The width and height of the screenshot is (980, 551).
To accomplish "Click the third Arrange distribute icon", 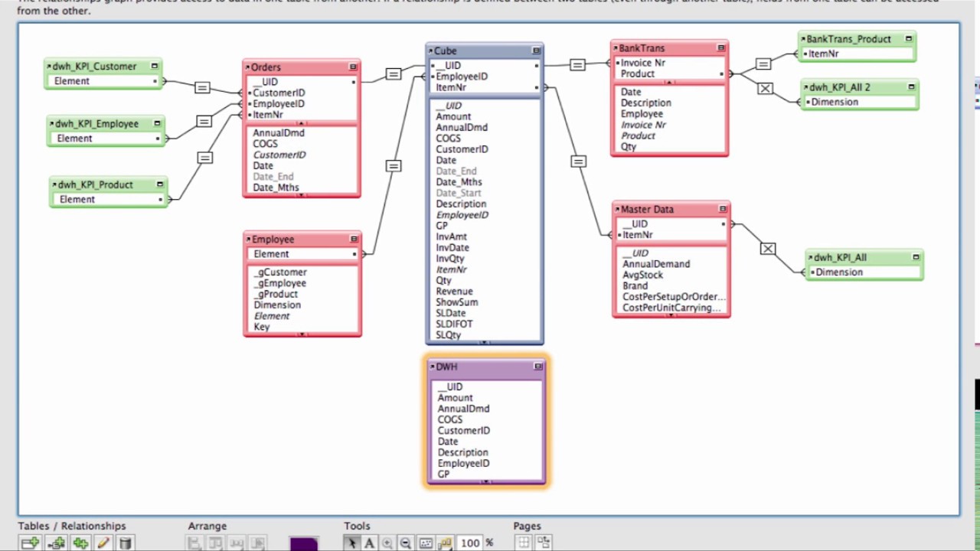I will coord(237,543).
